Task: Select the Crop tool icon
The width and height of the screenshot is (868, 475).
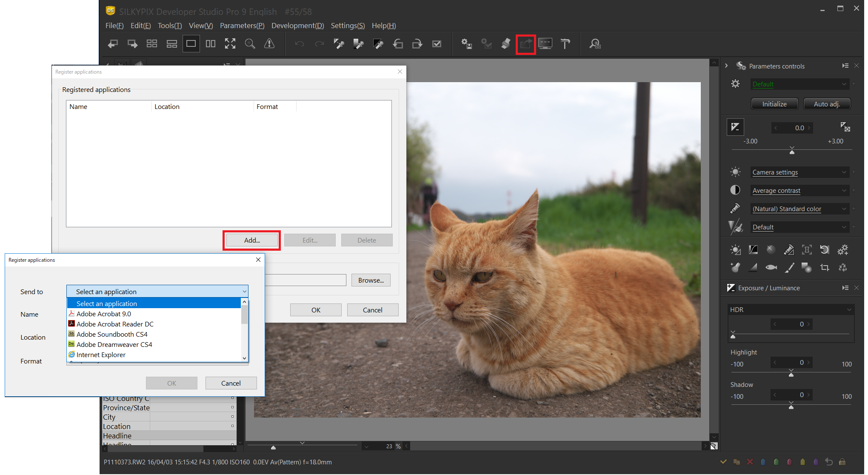Action: [825, 269]
